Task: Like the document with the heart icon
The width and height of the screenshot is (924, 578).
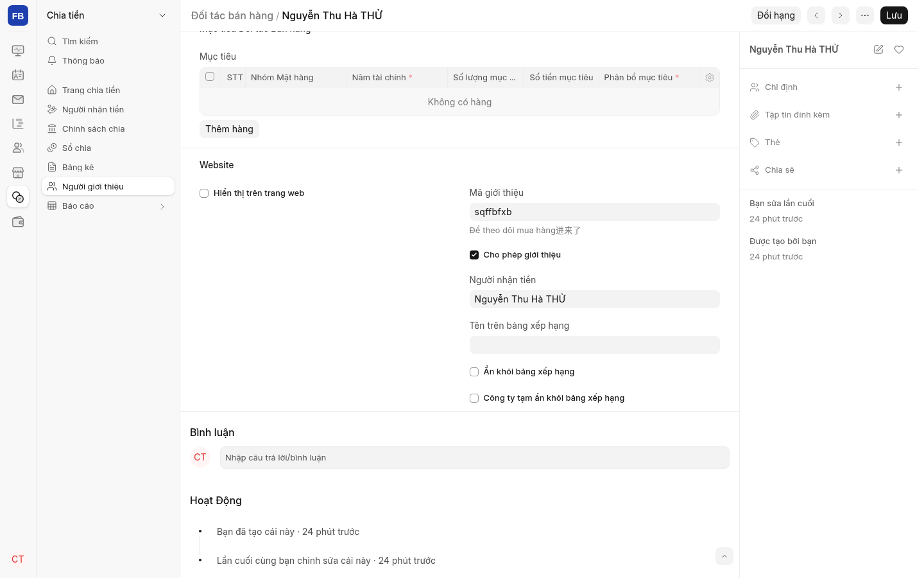Action: (899, 49)
